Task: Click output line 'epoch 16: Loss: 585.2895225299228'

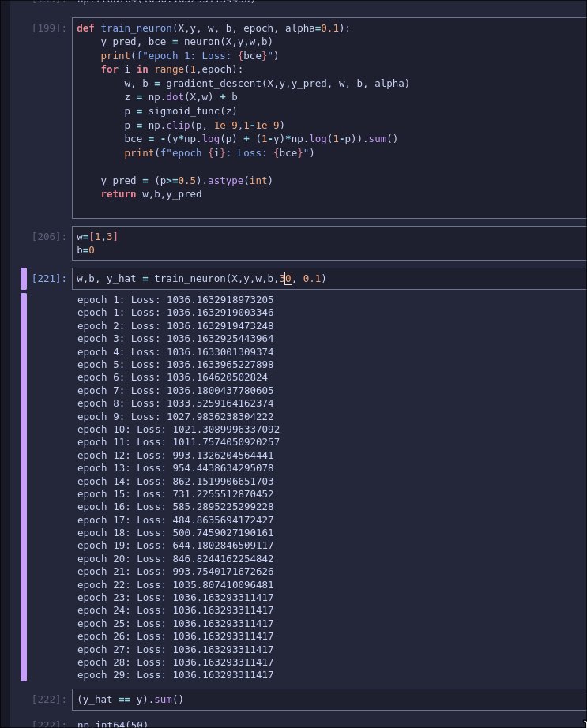Action: (175, 507)
